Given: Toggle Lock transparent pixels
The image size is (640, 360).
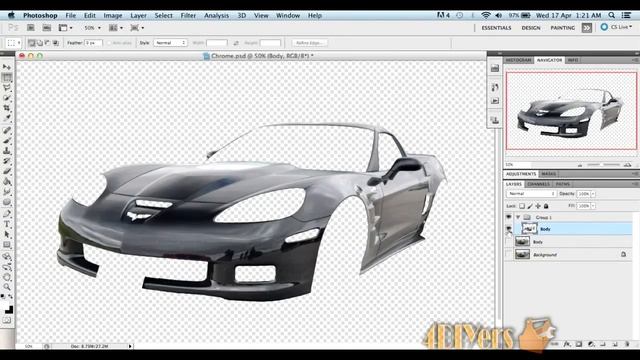Looking at the screenshot, I should (x=522, y=206).
